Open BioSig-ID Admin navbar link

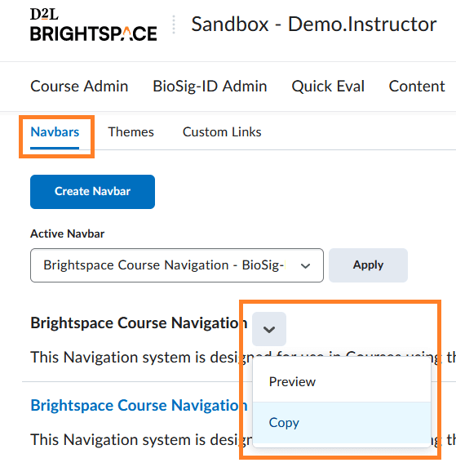[x=210, y=87]
